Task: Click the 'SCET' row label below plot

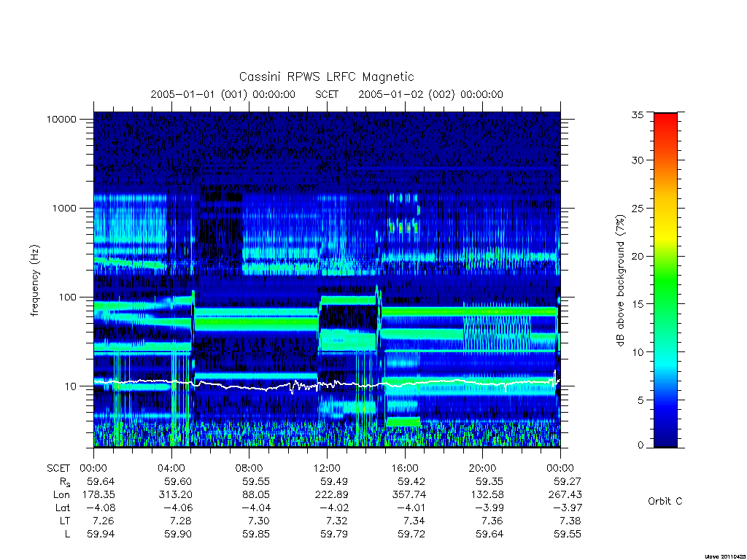Action: [58, 469]
